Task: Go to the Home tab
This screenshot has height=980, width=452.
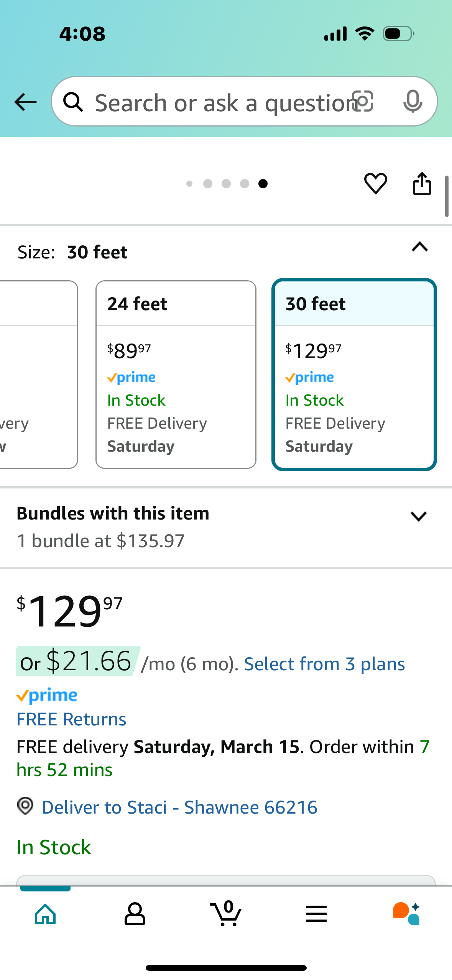Action: click(x=45, y=914)
